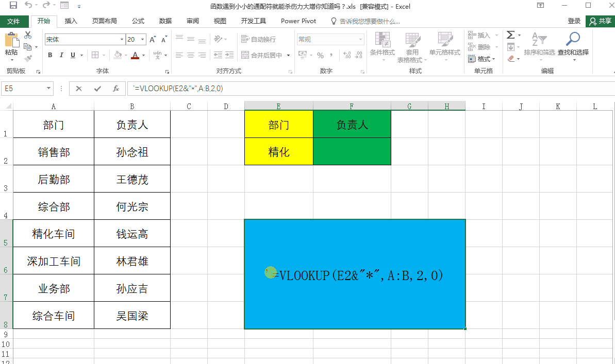Toggle center text horizontally
This screenshot has height=364, width=615.
click(x=191, y=55)
